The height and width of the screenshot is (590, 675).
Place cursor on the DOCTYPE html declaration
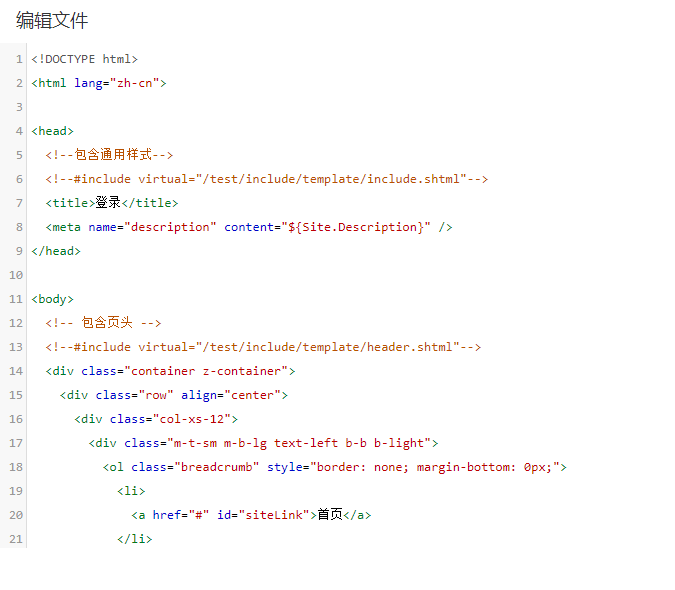tap(85, 59)
